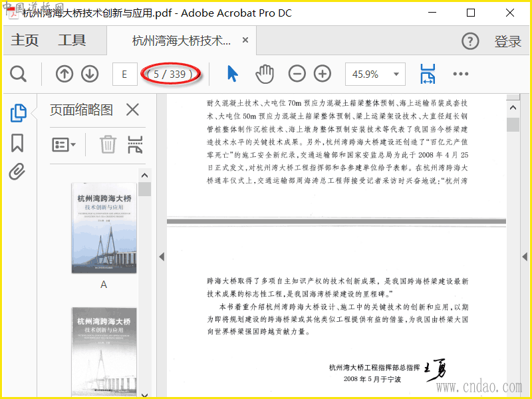
Task: Close the 页面缩略图 panel
Action: 132,110
